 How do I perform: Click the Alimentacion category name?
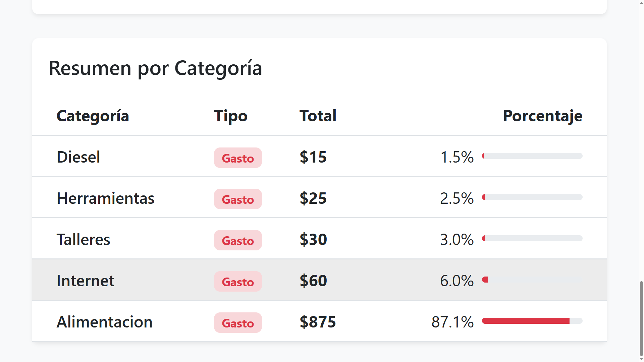tap(104, 322)
